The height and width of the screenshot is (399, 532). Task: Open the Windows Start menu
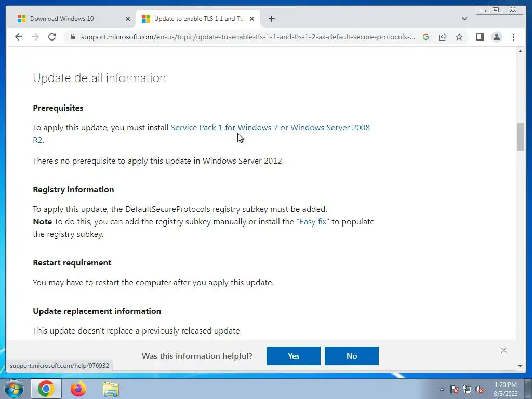[x=14, y=389]
